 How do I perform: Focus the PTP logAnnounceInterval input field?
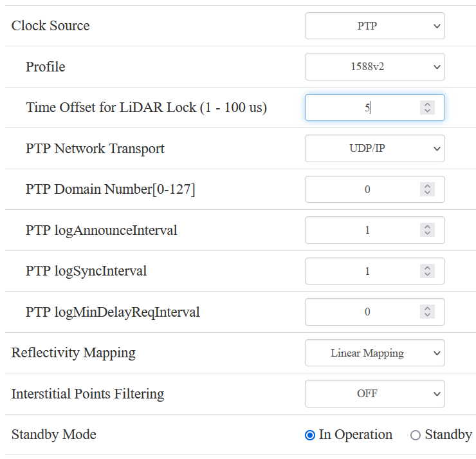point(360,230)
